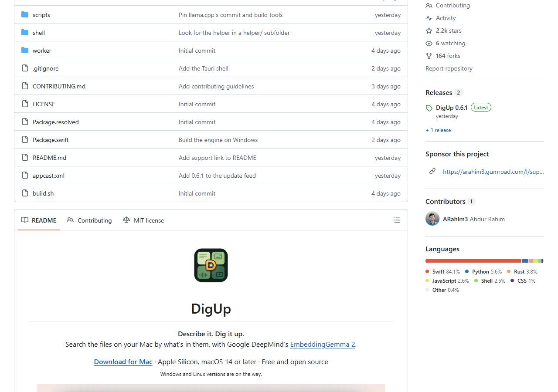
Task: Click the file icon beside appcast.xml
Action: tap(25, 176)
